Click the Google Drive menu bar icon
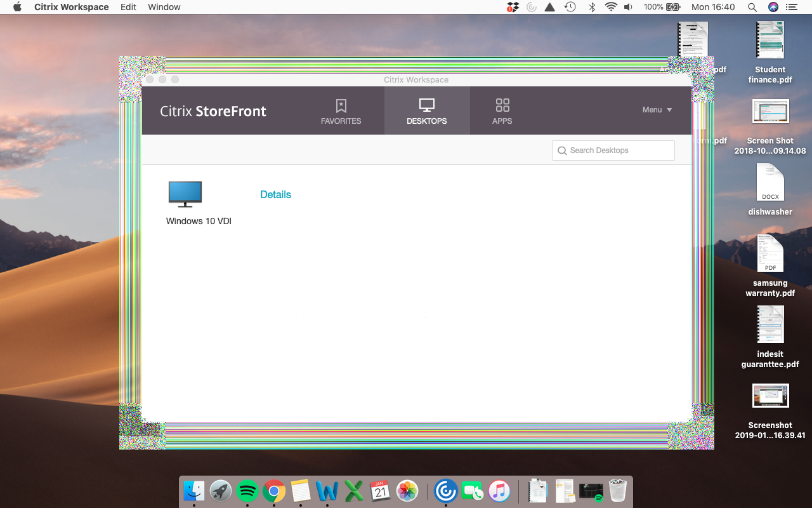 tap(550, 7)
